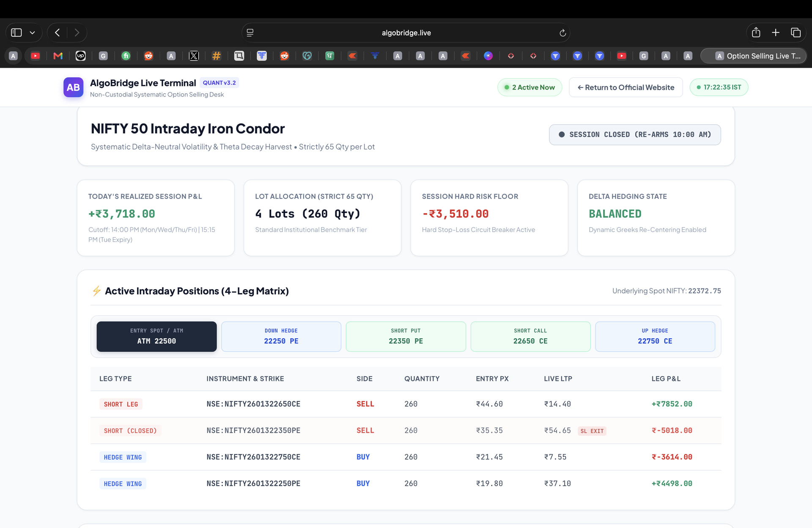Open the page reader menu icon in the address bar
The image size is (812, 528).
click(250, 33)
